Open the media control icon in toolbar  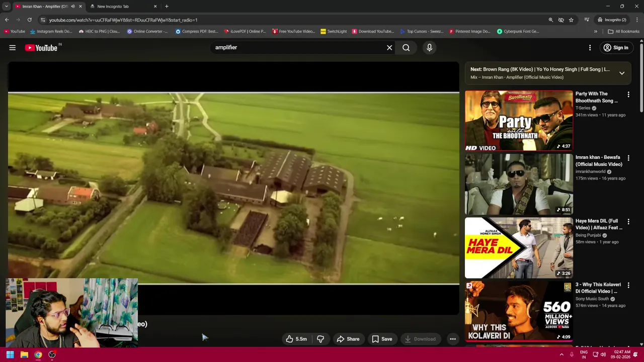[587, 20]
